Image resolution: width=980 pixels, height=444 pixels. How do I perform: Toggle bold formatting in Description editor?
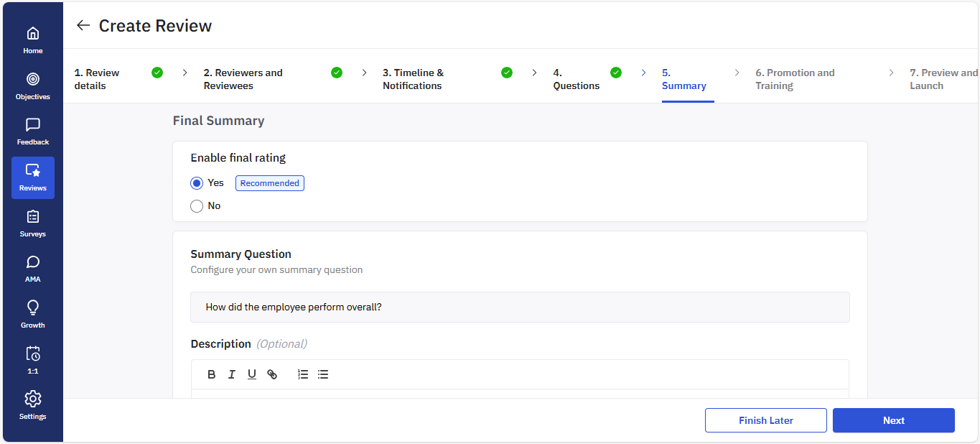tap(211, 374)
